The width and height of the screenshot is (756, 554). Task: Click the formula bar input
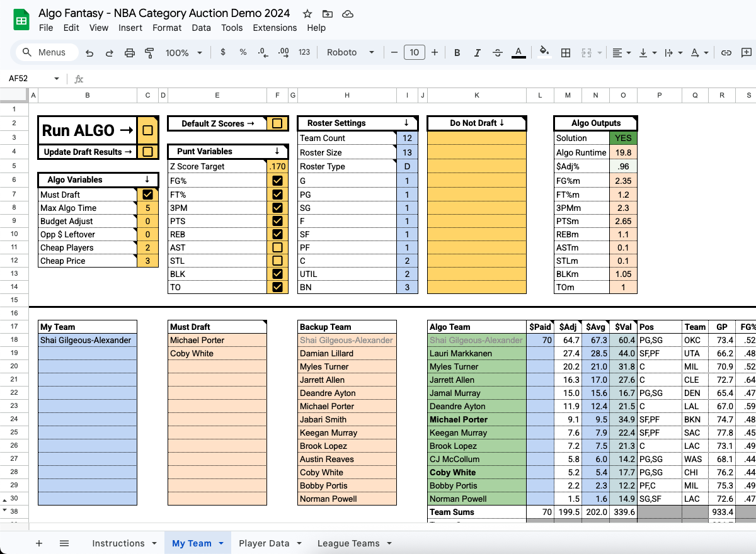click(422, 79)
